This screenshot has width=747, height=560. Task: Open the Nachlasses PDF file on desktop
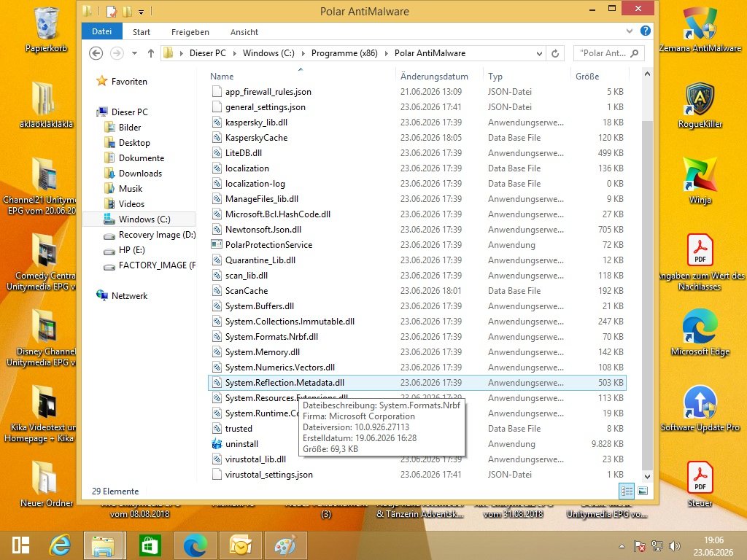(700, 262)
